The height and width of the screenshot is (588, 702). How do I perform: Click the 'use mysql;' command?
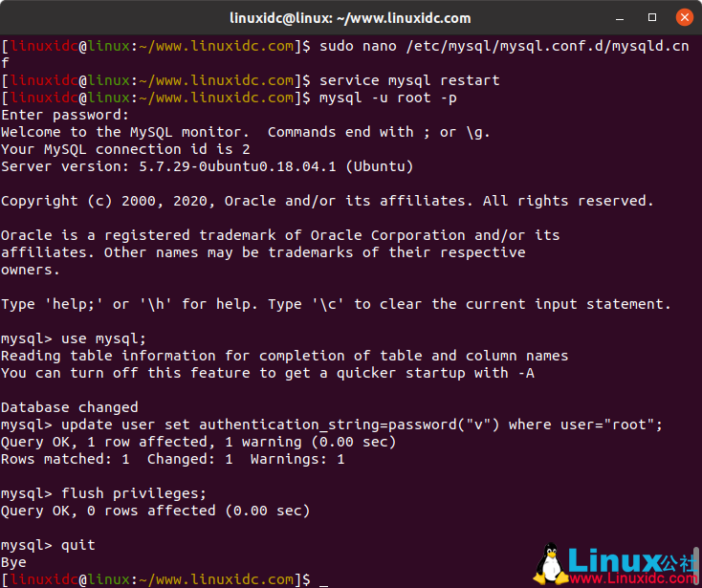[x=103, y=338]
